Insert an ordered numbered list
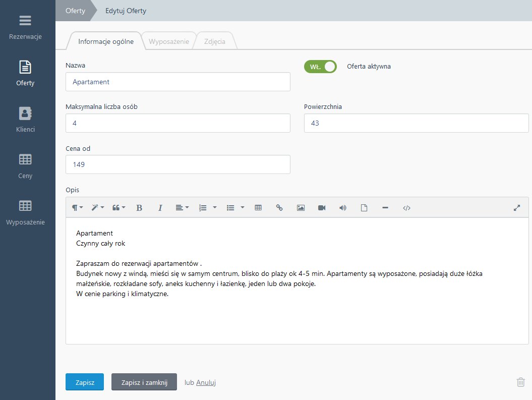The image size is (532, 400). (x=203, y=208)
